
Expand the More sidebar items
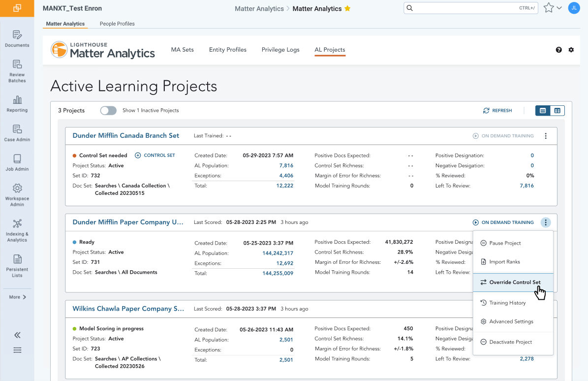(x=17, y=297)
